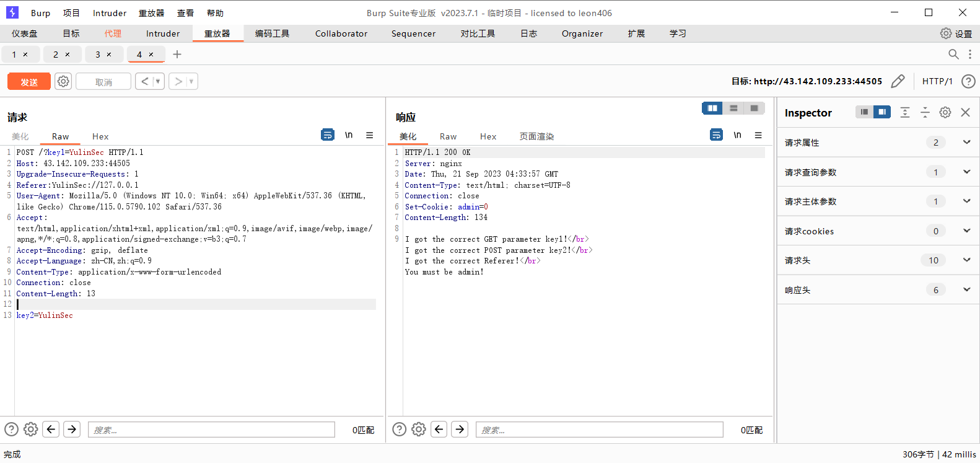The height and width of the screenshot is (463, 980).
Task: Open the 帮助 menu
Action: tap(215, 13)
